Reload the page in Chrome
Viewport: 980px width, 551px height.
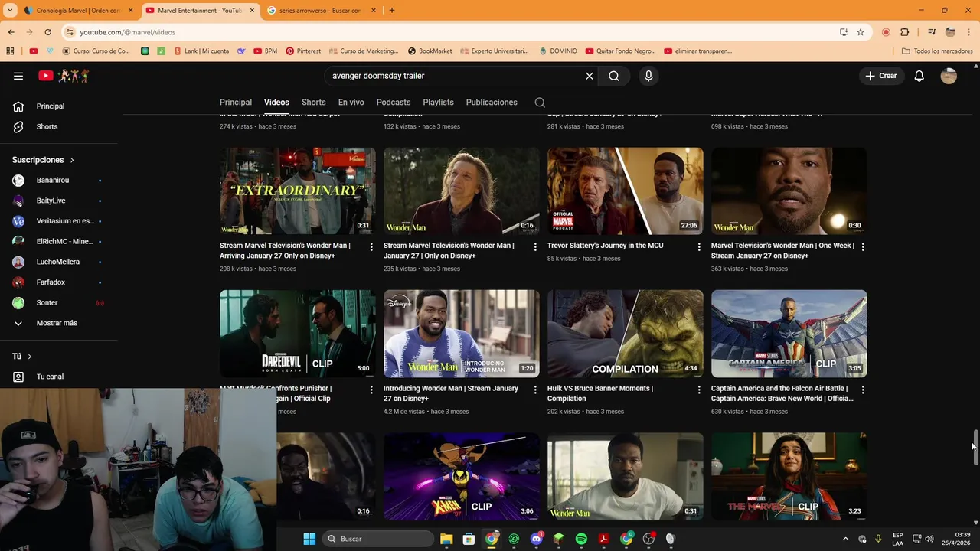pyautogui.click(x=47, y=32)
